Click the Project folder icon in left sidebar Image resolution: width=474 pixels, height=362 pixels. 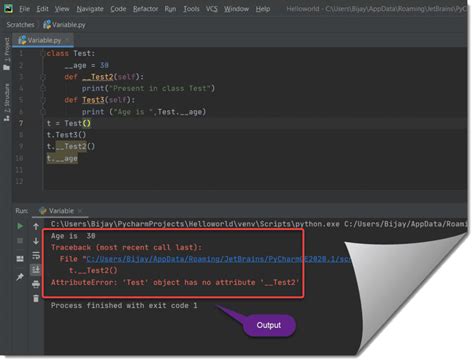pyautogui.click(x=6, y=68)
